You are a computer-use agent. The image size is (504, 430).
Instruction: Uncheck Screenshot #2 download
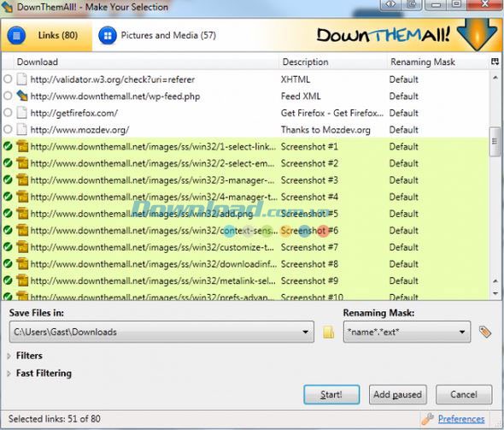[x=8, y=163]
